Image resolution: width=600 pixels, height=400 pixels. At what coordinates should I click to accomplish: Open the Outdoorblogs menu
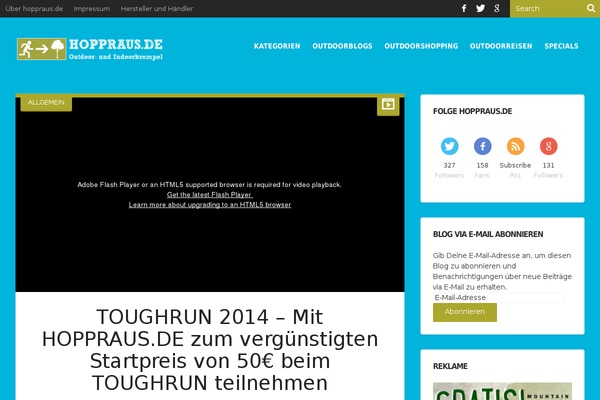[x=342, y=46]
